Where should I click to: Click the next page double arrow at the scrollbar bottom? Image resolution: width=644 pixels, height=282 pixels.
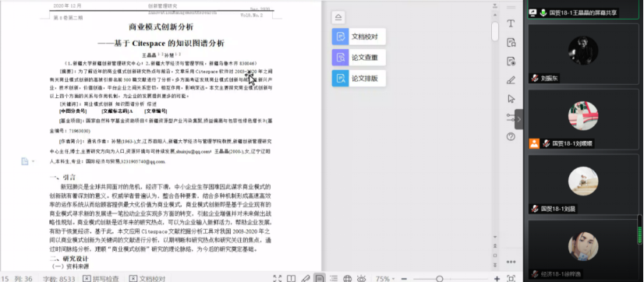point(495,264)
